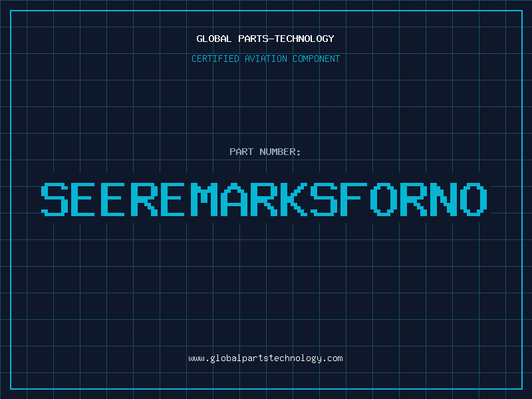Image resolution: width=532 pixels, height=399 pixels.
Task: Click the PART NUMBER: label
Action: 265,152
